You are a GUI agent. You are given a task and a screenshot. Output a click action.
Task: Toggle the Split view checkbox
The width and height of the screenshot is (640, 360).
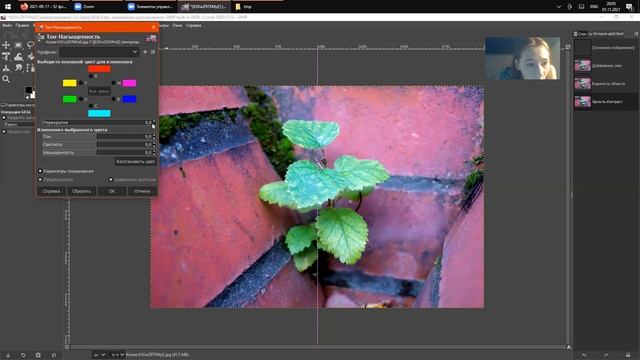click(x=111, y=179)
